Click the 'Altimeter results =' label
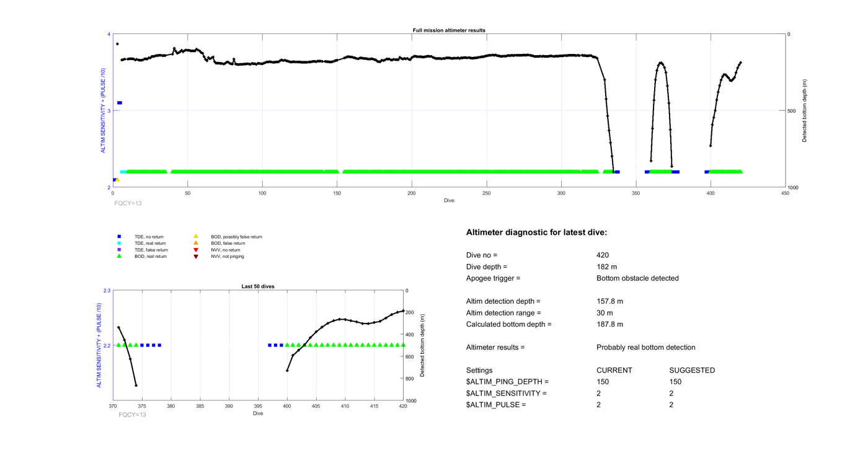Screen dimensions: 868x450 tap(495, 348)
